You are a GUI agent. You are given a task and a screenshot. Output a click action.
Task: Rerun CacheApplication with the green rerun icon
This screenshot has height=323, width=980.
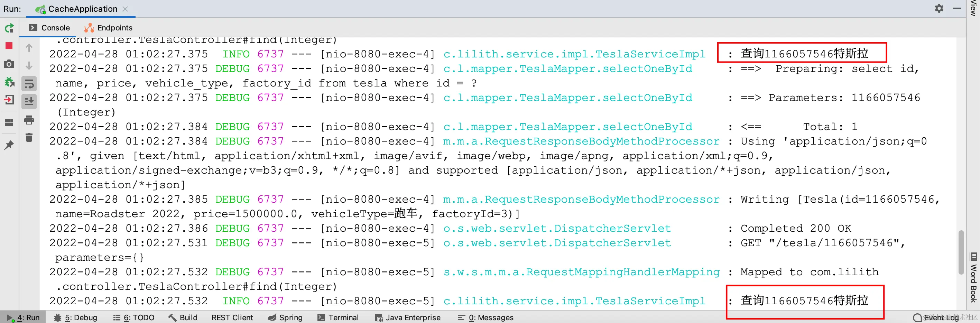[9, 28]
